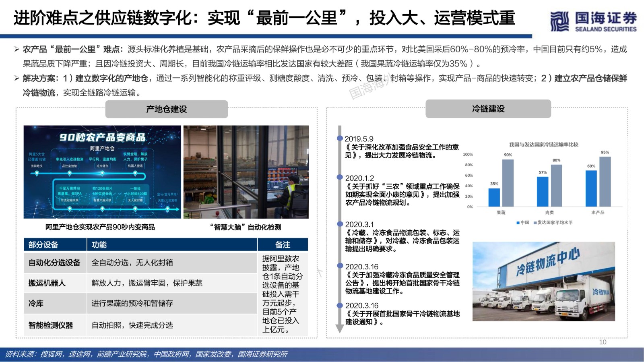Click the 部分设备 table header
Image resolution: width=644 pixels, height=362 pixels.
55,244
